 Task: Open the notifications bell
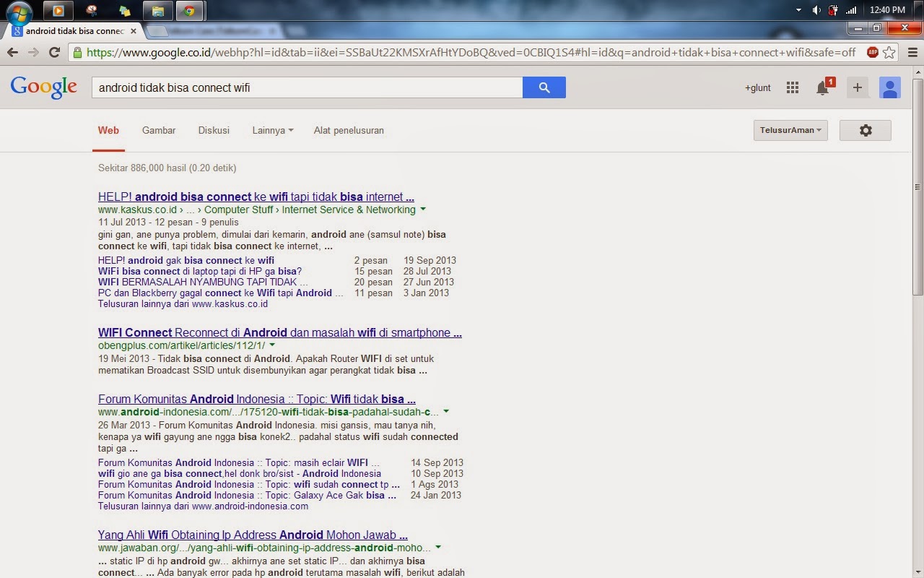823,87
